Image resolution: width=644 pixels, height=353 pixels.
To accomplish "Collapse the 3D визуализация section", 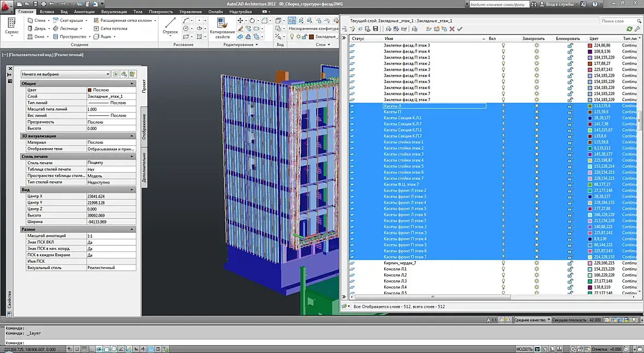I will point(132,136).
